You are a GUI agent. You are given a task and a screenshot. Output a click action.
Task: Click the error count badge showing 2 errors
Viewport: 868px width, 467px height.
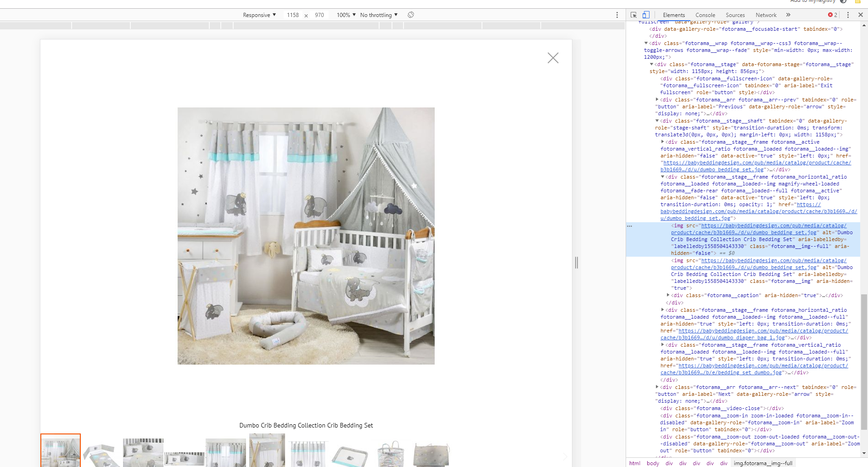[x=831, y=14]
